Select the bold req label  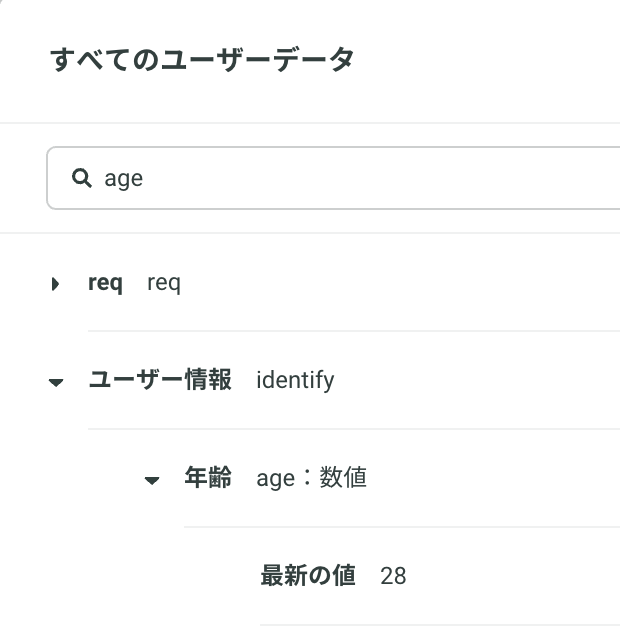point(105,283)
